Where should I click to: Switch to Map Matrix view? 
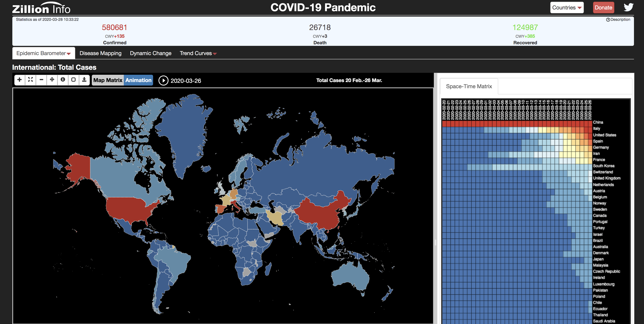[x=108, y=80]
